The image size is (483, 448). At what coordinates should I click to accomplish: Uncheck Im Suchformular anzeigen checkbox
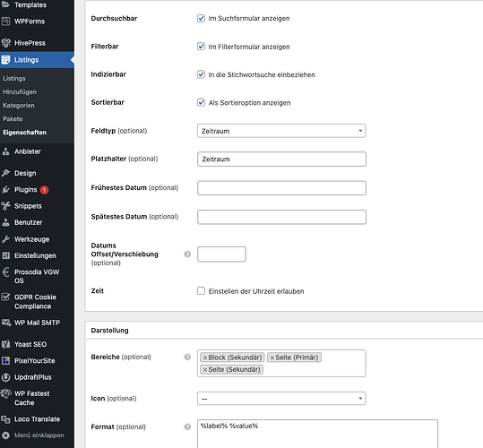click(201, 19)
